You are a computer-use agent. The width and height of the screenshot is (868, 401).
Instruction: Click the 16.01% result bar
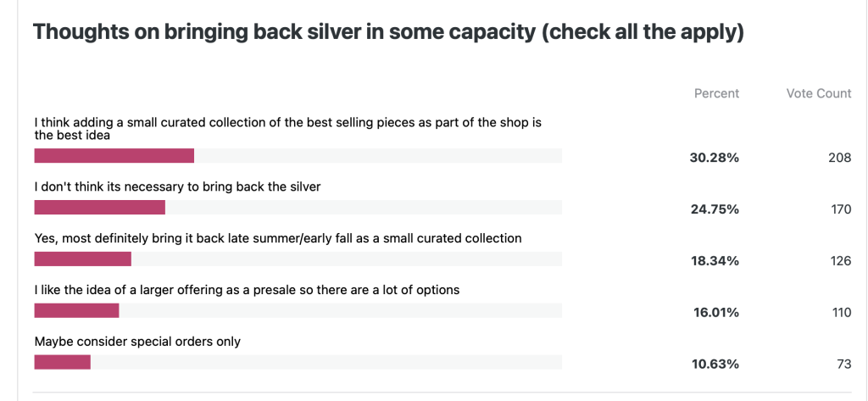[76, 310]
